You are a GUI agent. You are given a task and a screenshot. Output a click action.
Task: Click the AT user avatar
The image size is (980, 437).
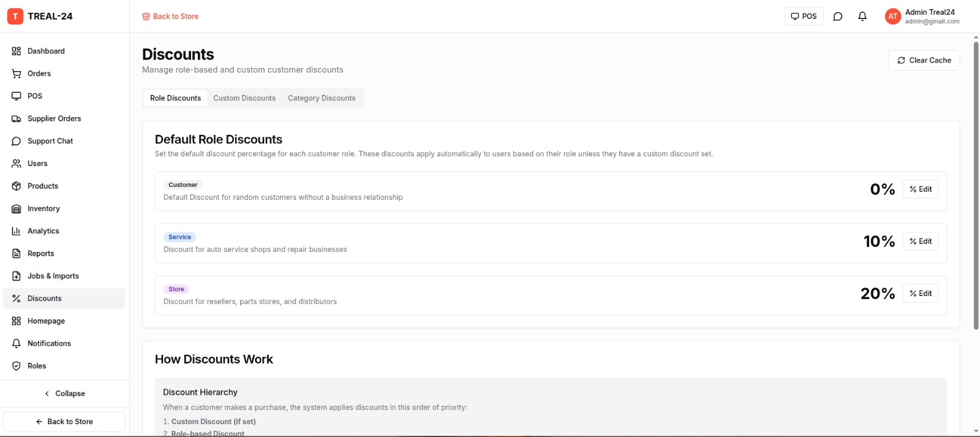(893, 17)
